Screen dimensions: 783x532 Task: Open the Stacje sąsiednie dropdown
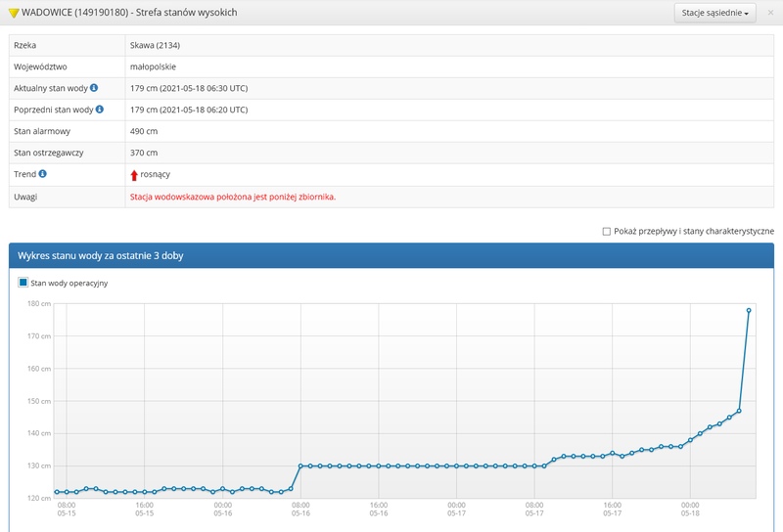(715, 13)
